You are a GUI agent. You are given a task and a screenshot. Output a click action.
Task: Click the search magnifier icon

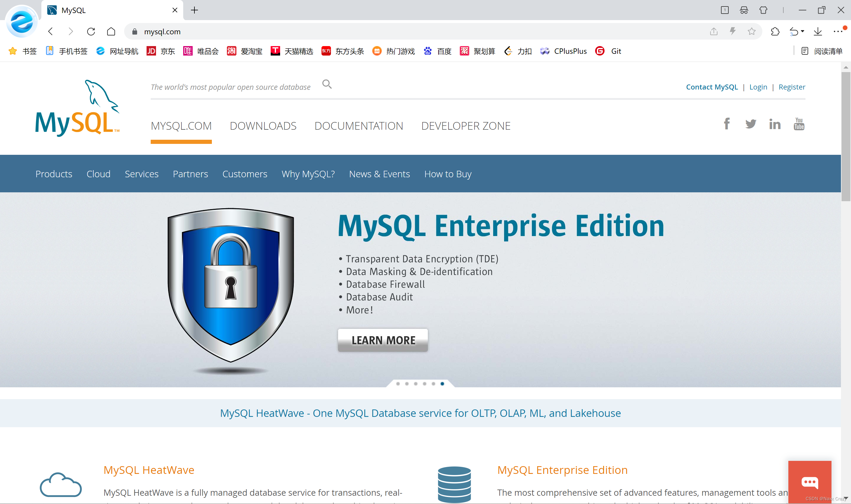click(327, 84)
